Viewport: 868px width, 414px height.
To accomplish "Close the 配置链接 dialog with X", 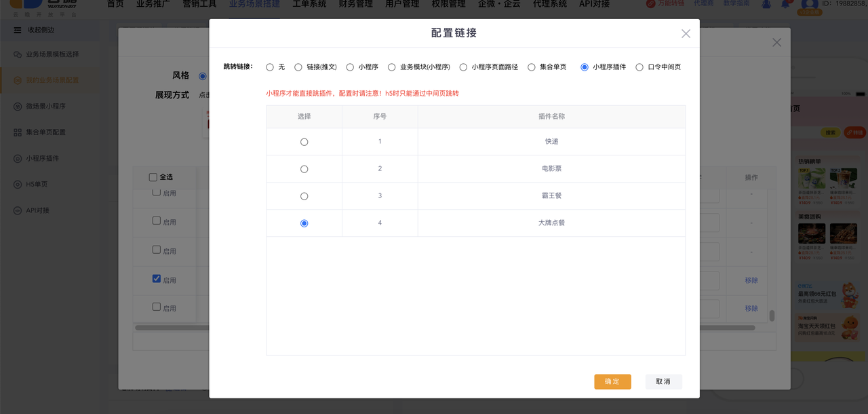I will 686,34.
